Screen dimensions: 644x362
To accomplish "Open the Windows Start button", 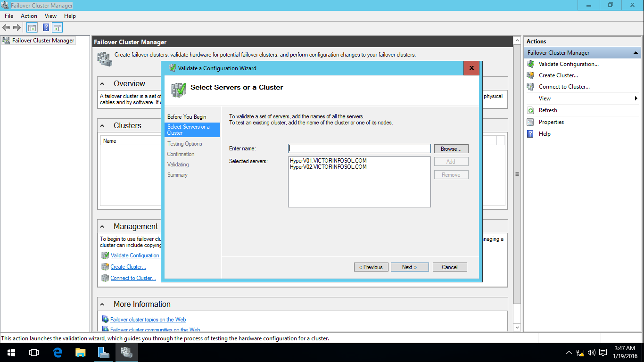I will pos(11,353).
